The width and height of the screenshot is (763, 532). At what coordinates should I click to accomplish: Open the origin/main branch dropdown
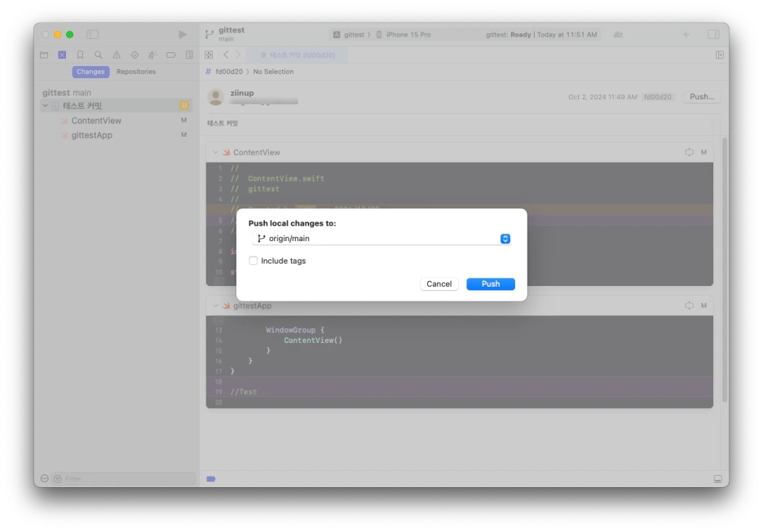pos(381,238)
